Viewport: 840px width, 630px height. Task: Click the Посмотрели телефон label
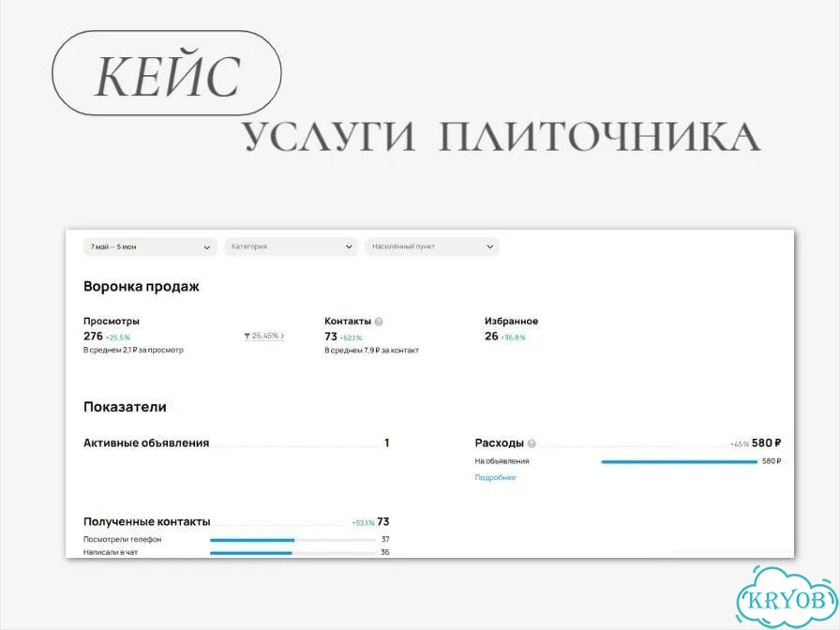(x=122, y=539)
